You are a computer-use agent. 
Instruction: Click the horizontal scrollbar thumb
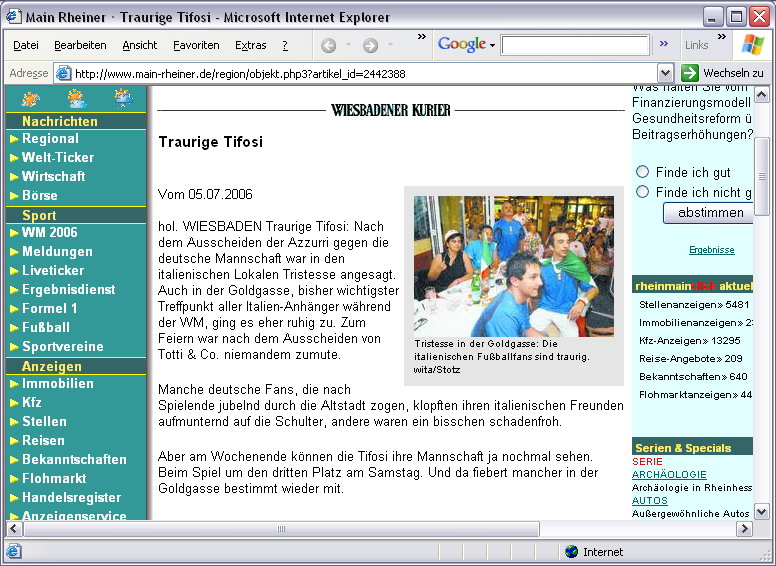pos(281,529)
